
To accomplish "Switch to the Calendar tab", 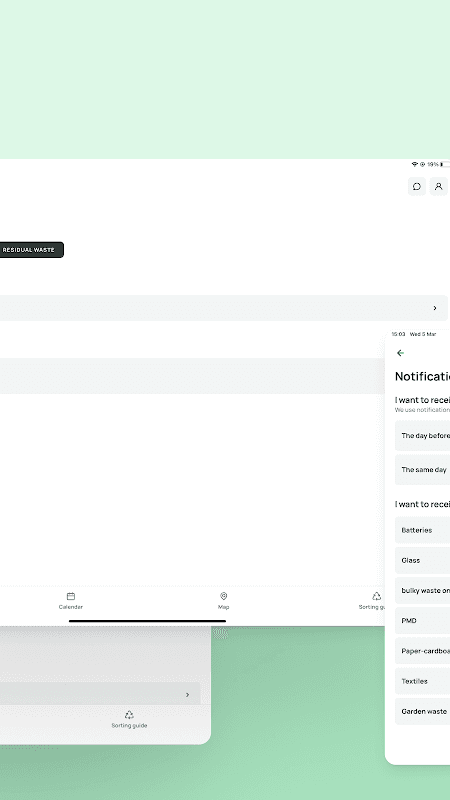I will click(x=71, y=601).
